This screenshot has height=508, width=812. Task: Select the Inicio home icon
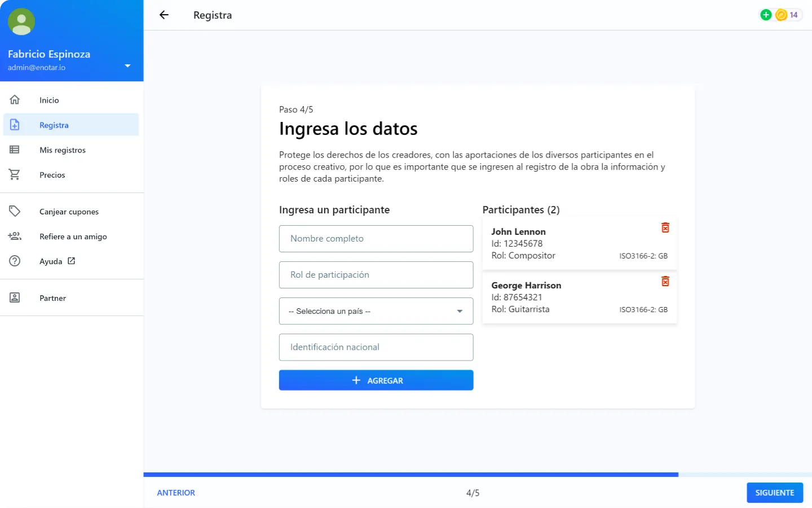[x=15, y=99]
